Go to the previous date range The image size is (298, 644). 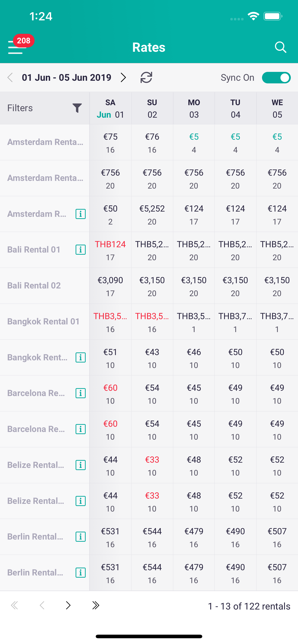10,77
